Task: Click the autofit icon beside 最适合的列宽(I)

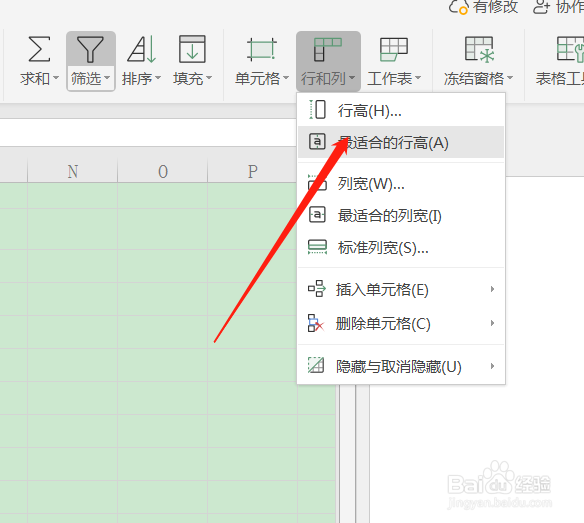Action: (317, 215)
